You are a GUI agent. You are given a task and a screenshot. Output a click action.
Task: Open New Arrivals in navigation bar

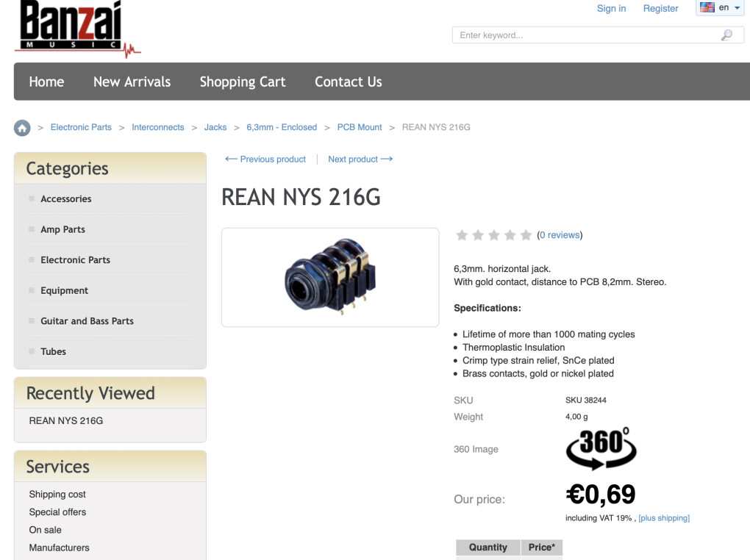tap(132, 82)
